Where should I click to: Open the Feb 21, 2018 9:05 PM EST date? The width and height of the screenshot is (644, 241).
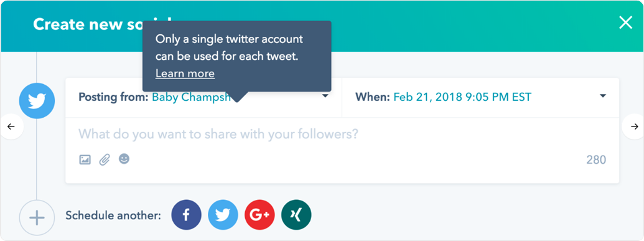point(462,97)
